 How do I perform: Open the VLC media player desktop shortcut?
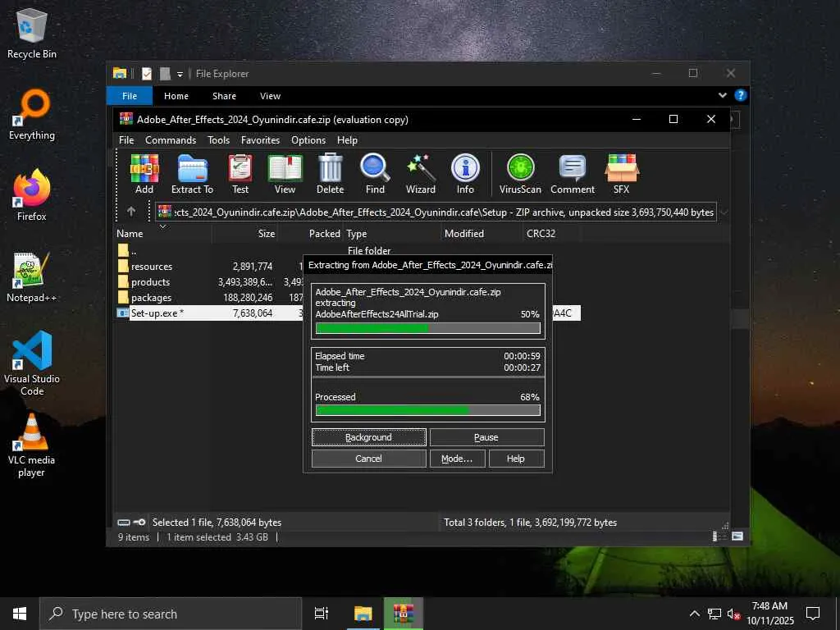click(32, 445)
